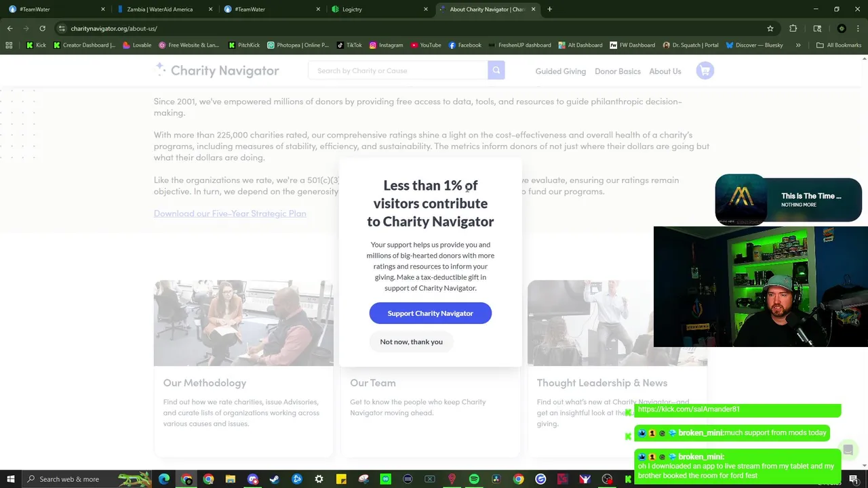Viewport: 868px width, 488px height.
Task: Open Thought Leadership & News card heading
Action: (x=602, y=383)
